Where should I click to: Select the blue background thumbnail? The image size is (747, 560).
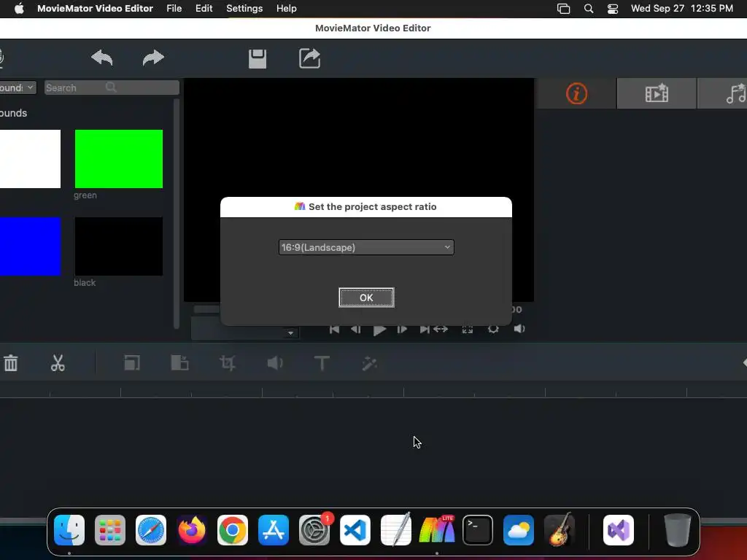point(30,246)
